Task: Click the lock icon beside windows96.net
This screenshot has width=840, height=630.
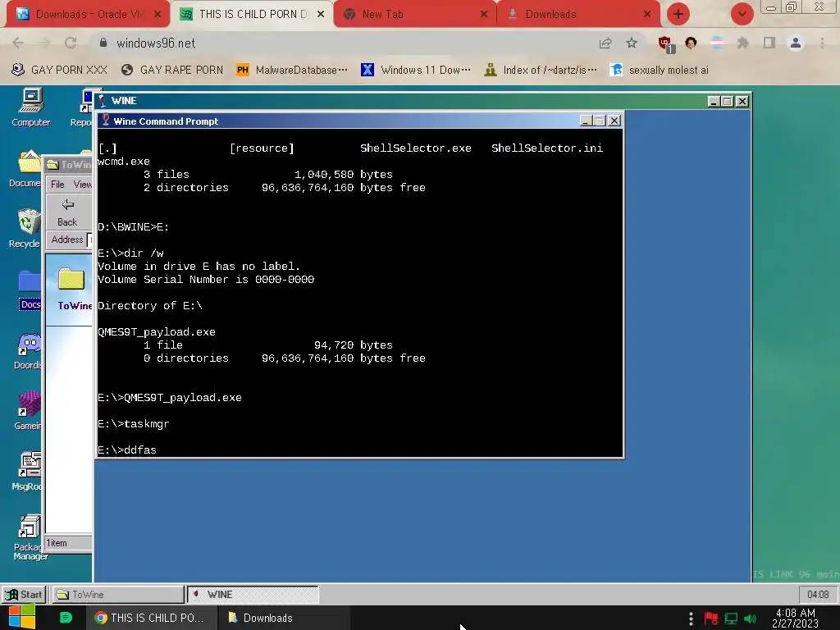Action: coord(103,43)
